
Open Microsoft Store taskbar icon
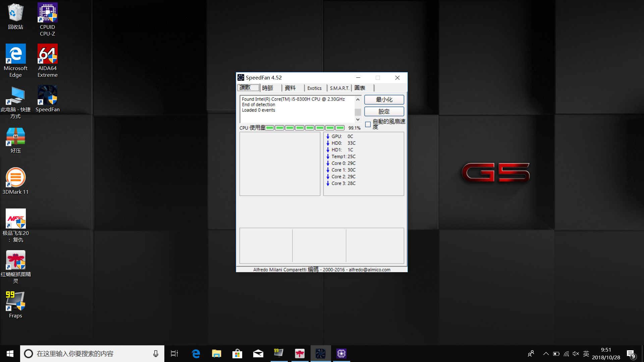237,353
